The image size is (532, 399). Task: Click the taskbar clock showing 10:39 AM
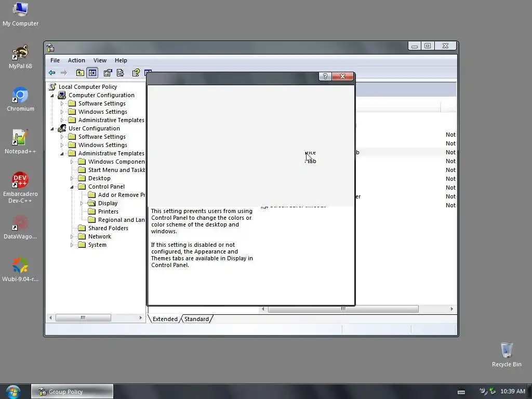pyautogui.click(x=512, y=392)
